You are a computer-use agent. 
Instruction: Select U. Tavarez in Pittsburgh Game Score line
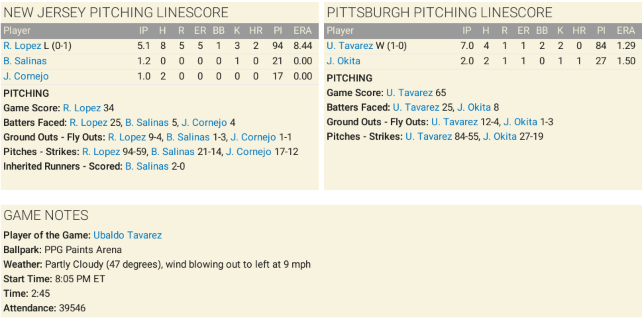[409, 93]
